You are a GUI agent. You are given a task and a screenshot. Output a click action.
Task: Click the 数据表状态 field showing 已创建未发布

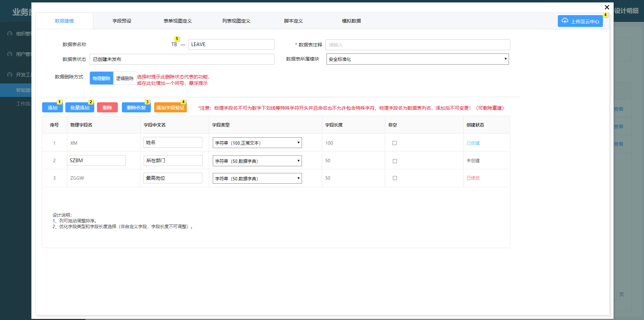coord(182,59)
